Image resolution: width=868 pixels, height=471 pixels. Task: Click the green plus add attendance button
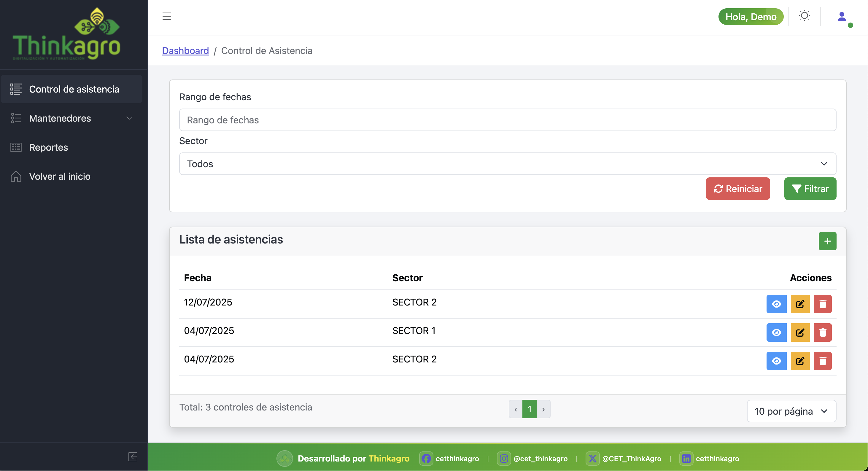point(827,241)
